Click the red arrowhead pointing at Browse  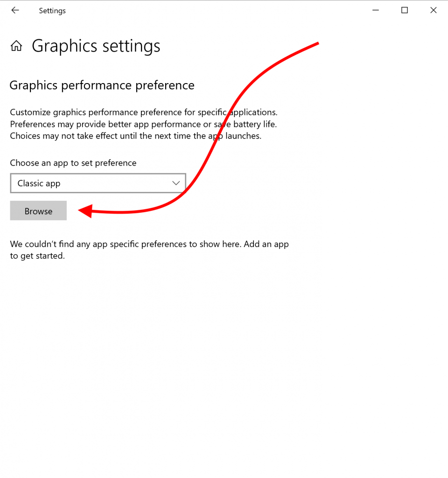point(85,211)
